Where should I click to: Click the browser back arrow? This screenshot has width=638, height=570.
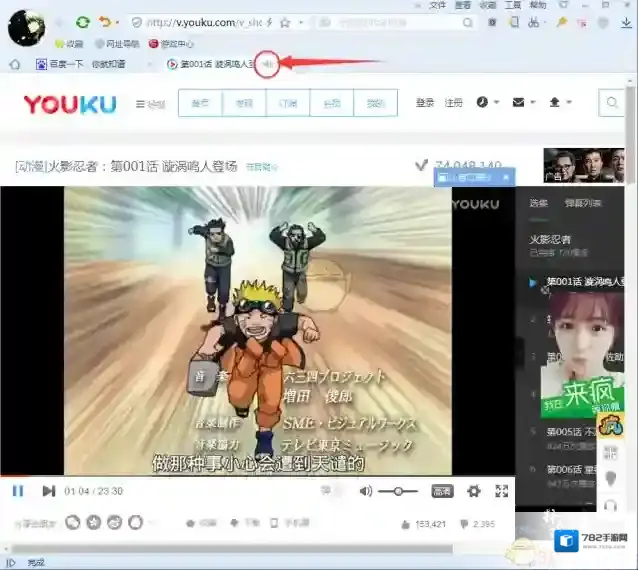59,22
